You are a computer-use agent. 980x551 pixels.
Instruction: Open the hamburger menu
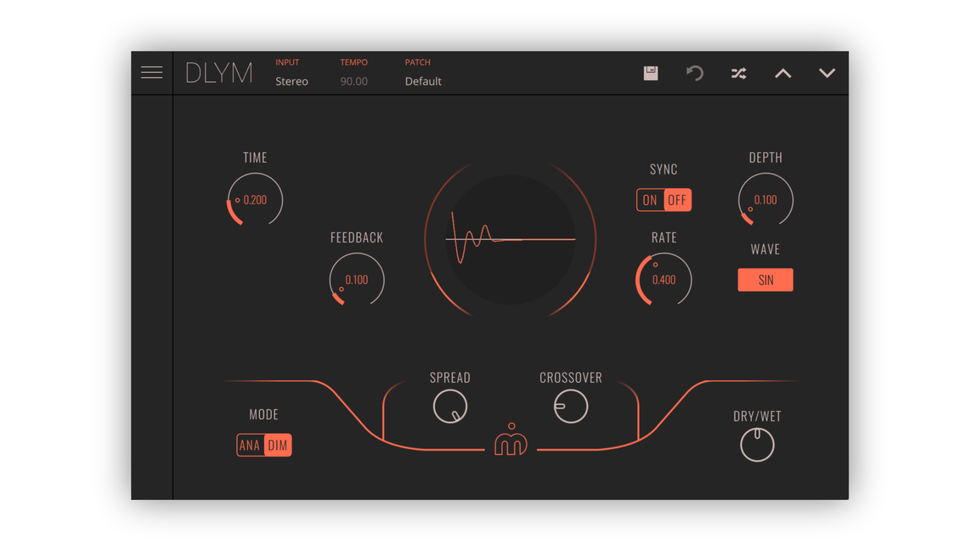point(152,73)
